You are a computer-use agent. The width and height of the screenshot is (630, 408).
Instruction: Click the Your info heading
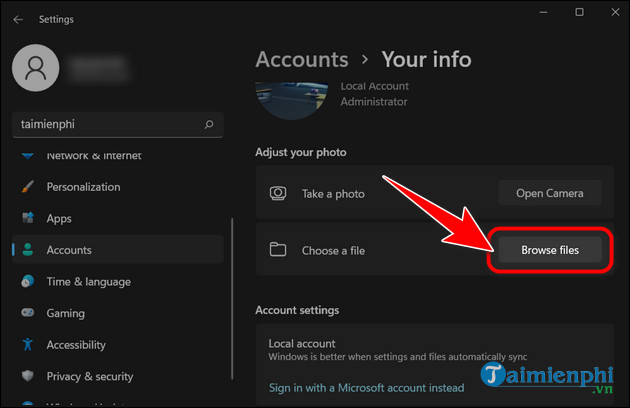click(426, 59)
